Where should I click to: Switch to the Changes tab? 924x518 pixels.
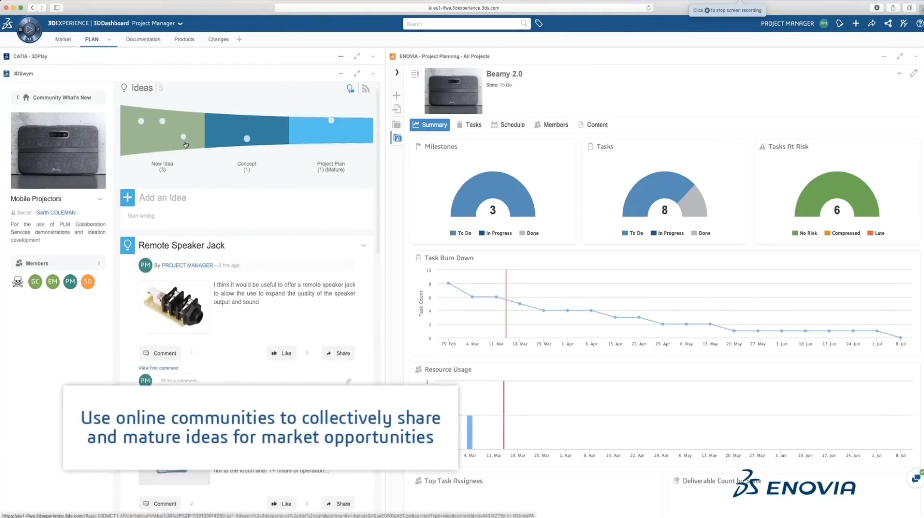pyautogui.click(x=218, y=39)
